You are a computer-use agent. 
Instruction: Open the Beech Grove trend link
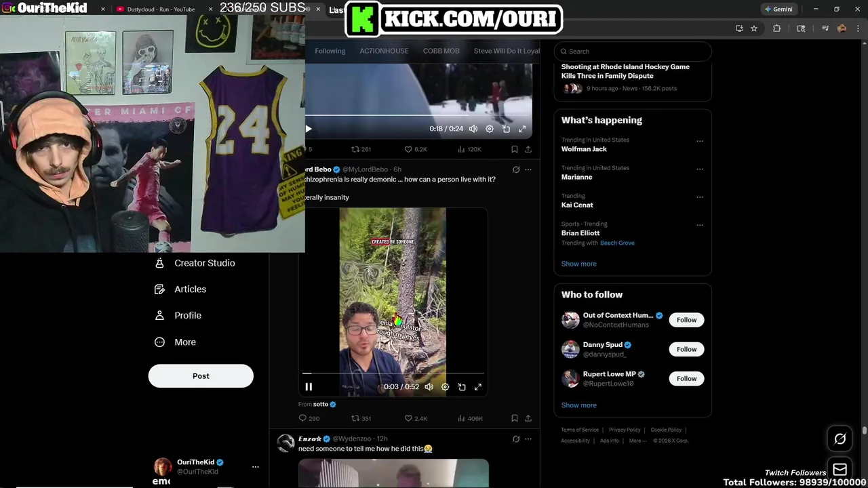point(617,243)
